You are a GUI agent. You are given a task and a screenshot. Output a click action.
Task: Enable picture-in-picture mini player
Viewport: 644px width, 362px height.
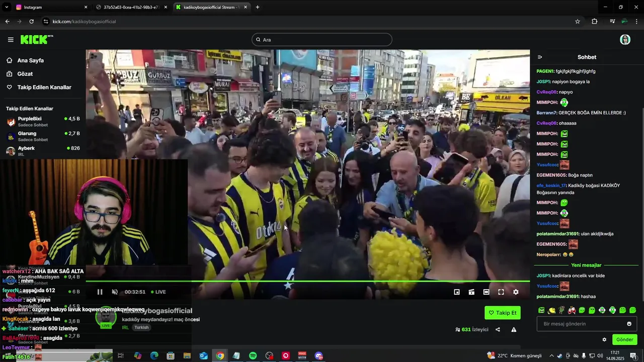(457, 292)
